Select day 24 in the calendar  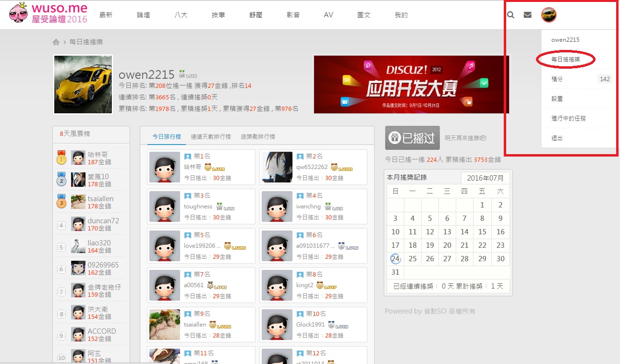(x=395, y=259)
